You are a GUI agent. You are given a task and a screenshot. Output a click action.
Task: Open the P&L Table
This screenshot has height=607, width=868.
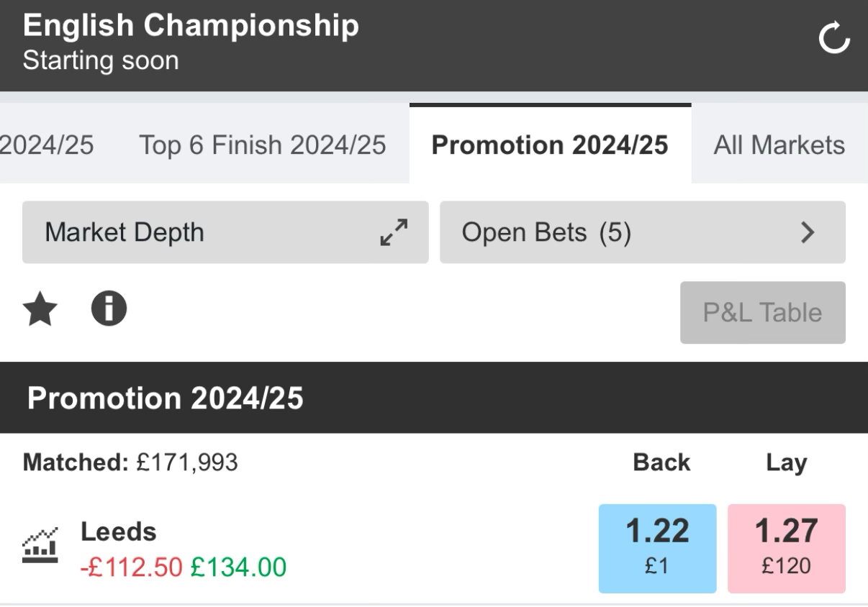tap(762, 313)
